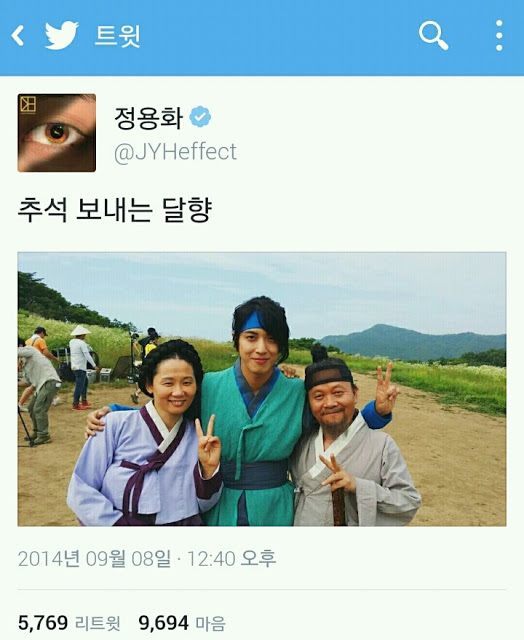Open the three-dot overflow menu
This screenshot has height=640, width=524.
(499, 36)
